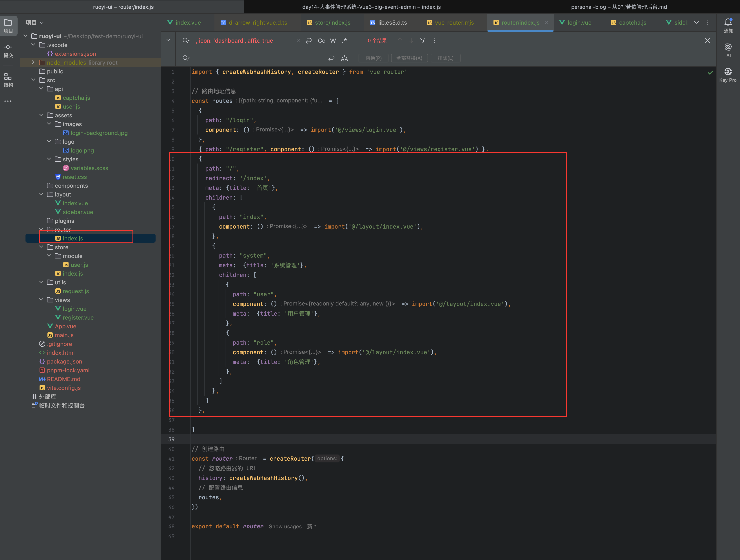Open the AI assistant panel
Screen dimensions: 740x560
click(x=728, y=50)
